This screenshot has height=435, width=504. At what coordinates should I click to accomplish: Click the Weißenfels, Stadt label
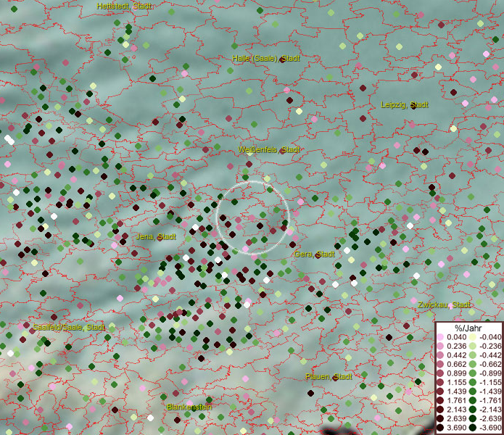[269, 149]
